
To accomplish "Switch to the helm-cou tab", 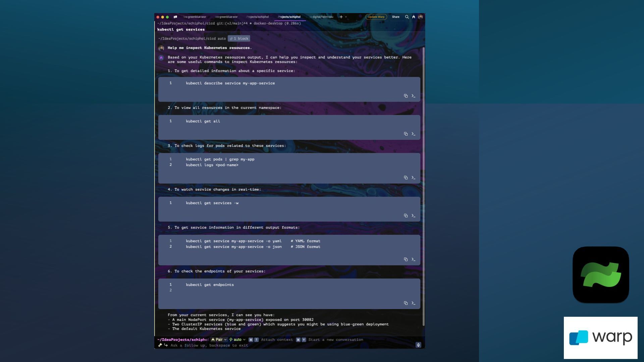I will [321, 17].
